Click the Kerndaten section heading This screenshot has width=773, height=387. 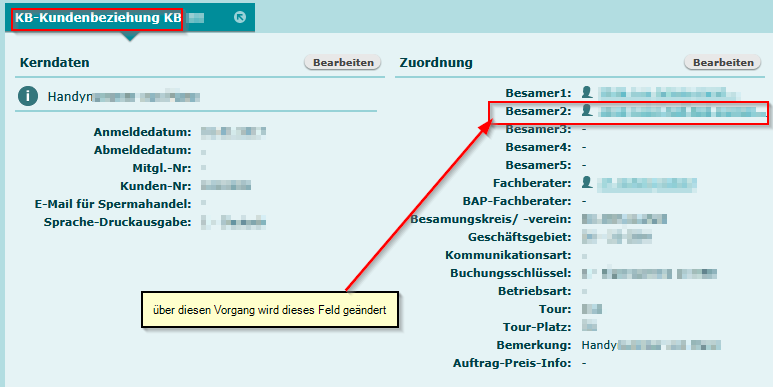click(55, 63)
